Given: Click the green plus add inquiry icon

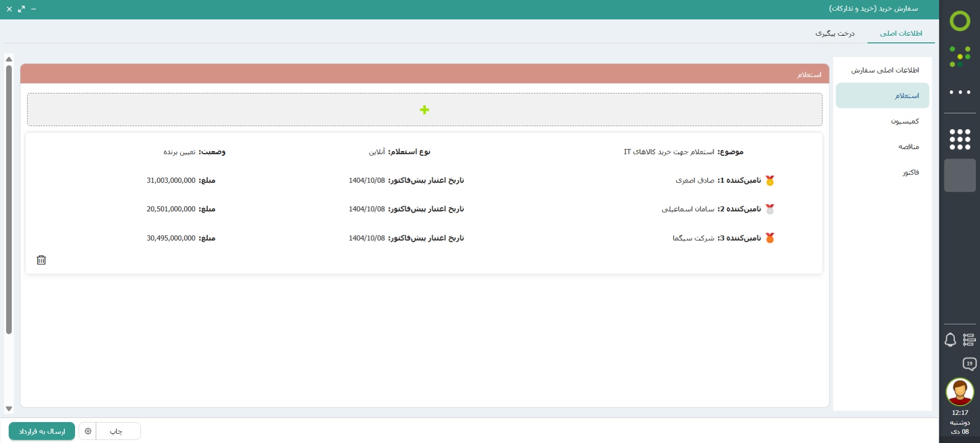Looking at the screenshot, I should 424,110.
